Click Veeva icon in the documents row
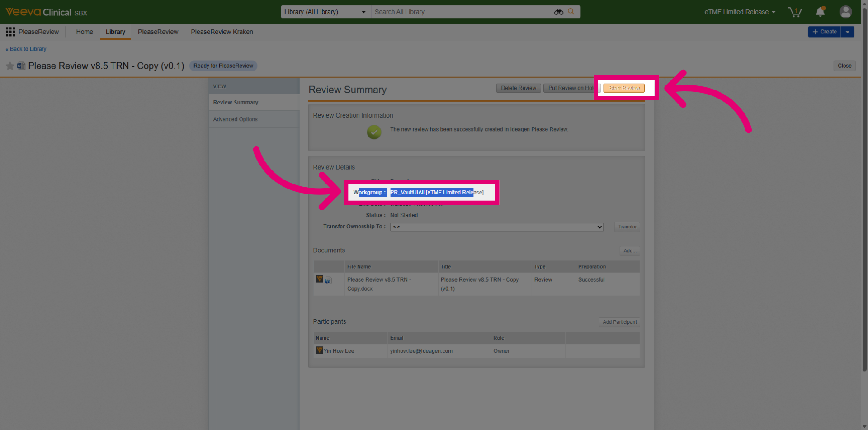The width and height of the screenshot is (868, 430). pos(320,279)
